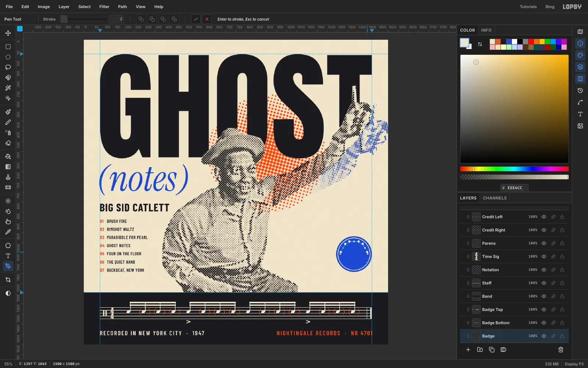
Task: Click the rainbow hue slider
Action: (x=514, y=169)
